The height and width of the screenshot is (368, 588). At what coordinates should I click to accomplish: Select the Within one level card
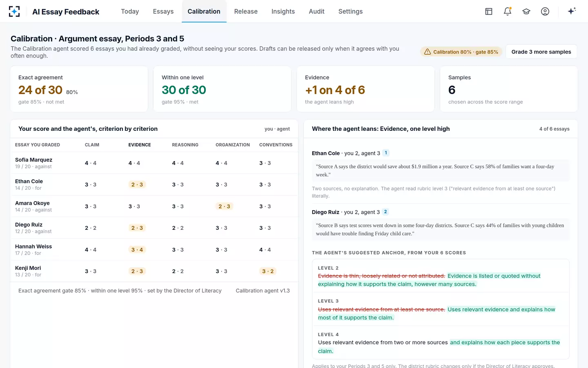coord(222,89)
